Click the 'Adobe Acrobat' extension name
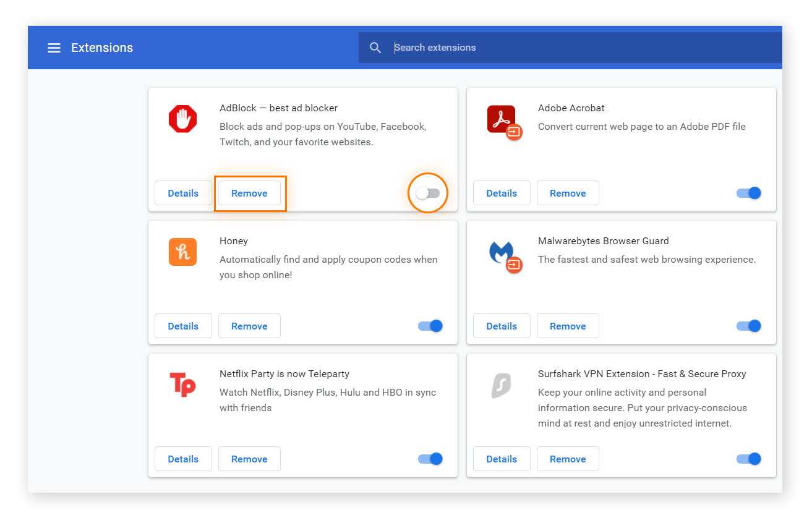This screenshot has height=523, width=812. (x=571, y=108)
